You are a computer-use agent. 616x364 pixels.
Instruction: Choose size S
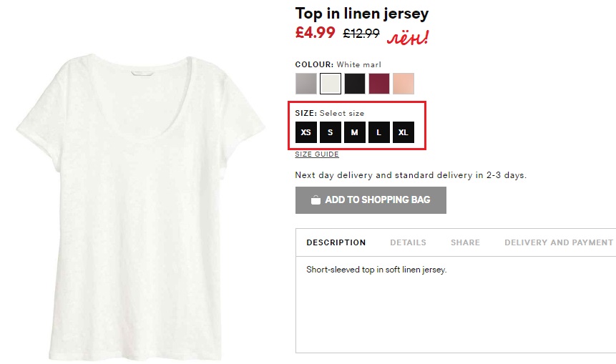point(331,132)
